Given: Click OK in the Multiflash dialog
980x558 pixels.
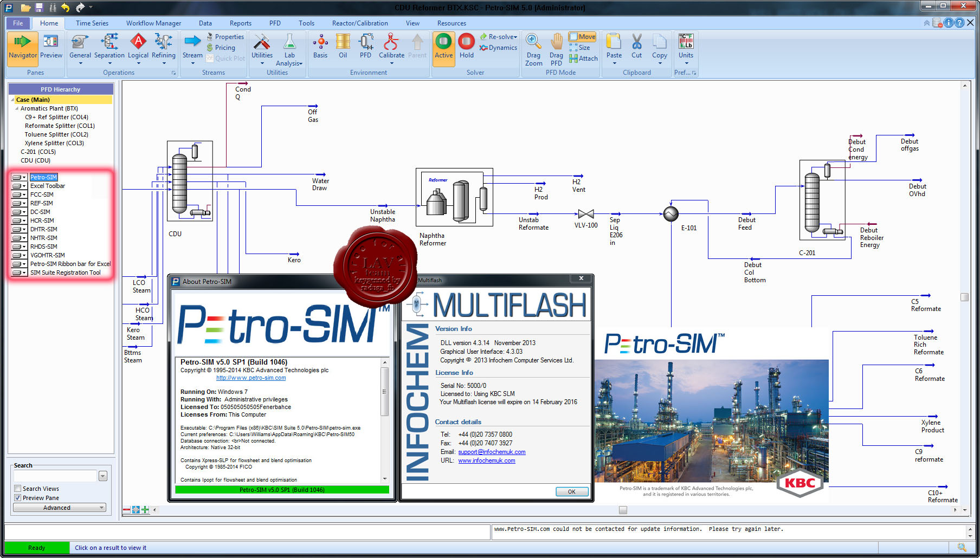Looking at the screenshot, I should [x=572, y=491].
